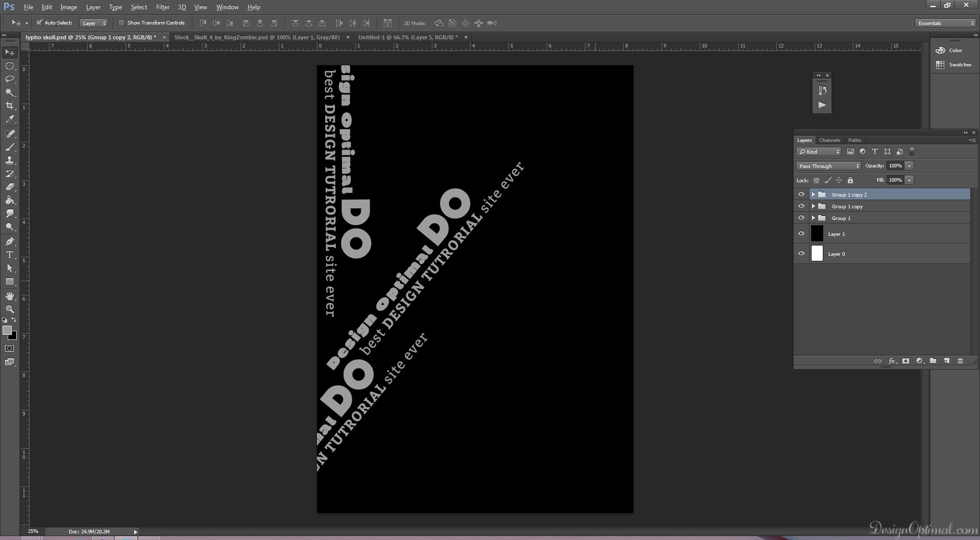Select the Dodge tool
The image size is (980, 540).
tap(10, 227)
